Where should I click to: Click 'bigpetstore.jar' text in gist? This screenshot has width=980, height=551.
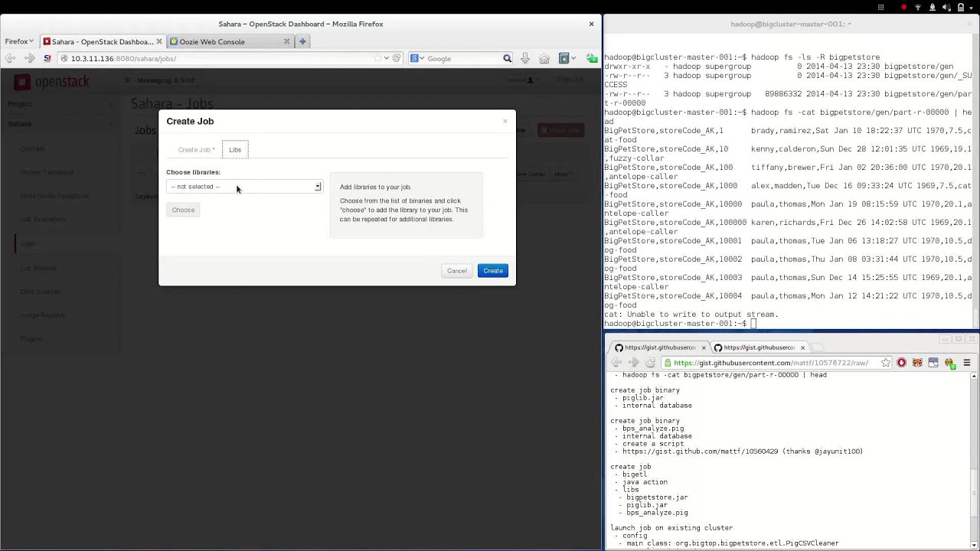pos(657,497)
